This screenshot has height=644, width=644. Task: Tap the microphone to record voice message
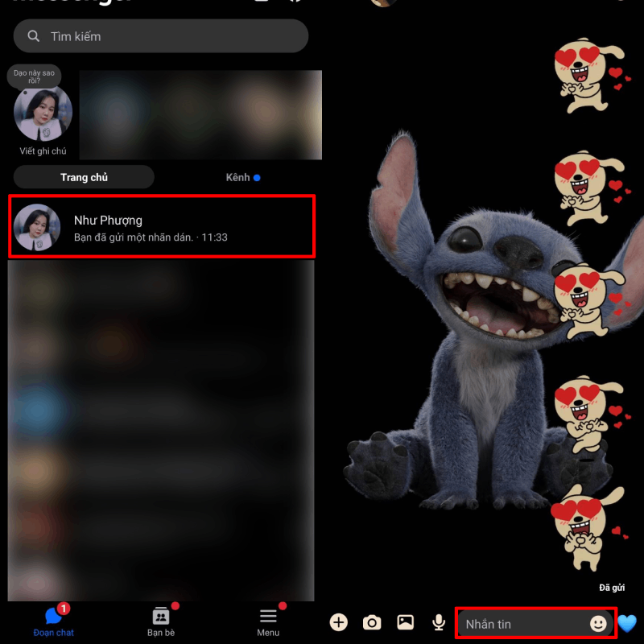tap(439, 622)
